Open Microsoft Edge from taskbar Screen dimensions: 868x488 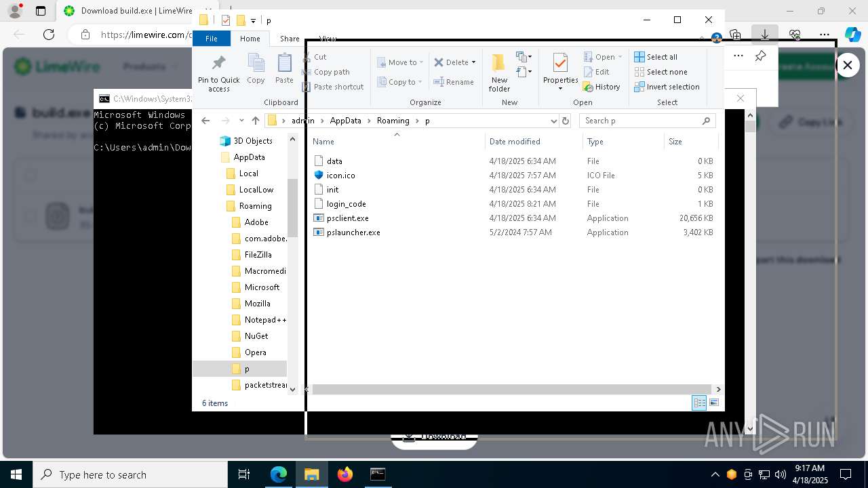click(x=279, y=474)
